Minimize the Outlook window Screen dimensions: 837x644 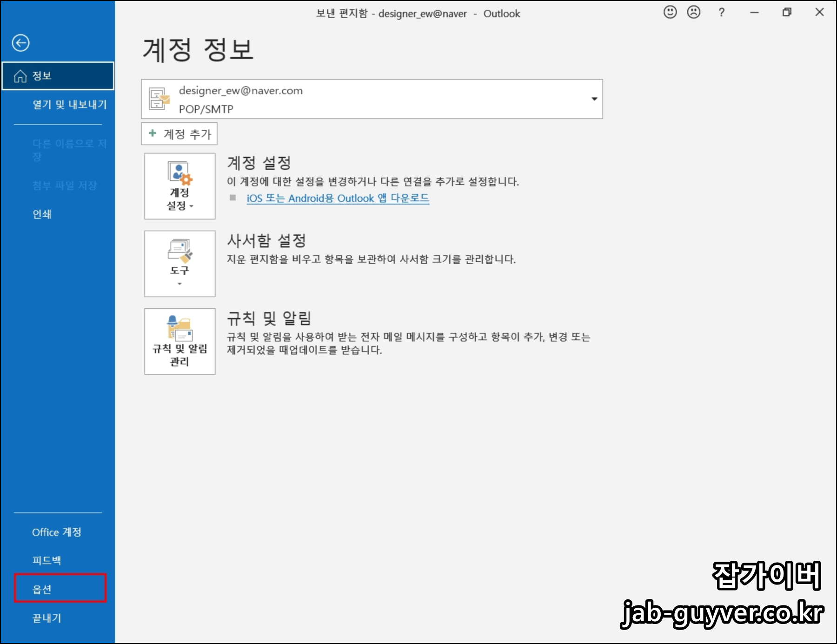(x=754, y=13)
